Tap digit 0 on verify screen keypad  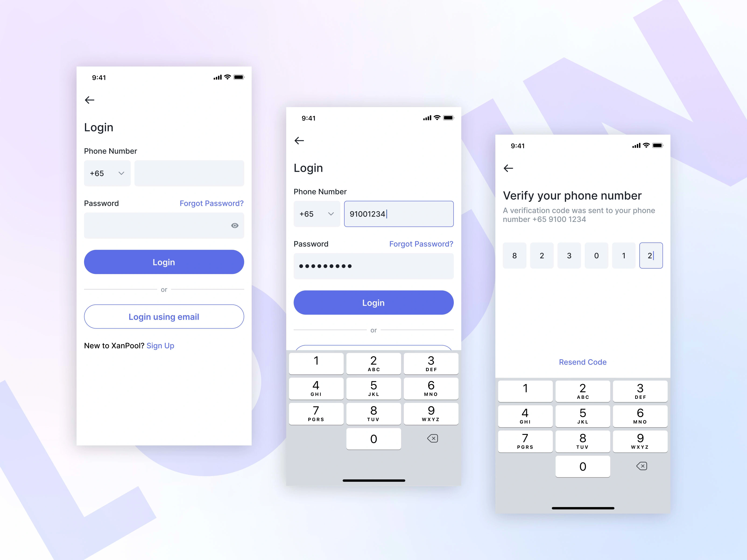pos(582,466)
